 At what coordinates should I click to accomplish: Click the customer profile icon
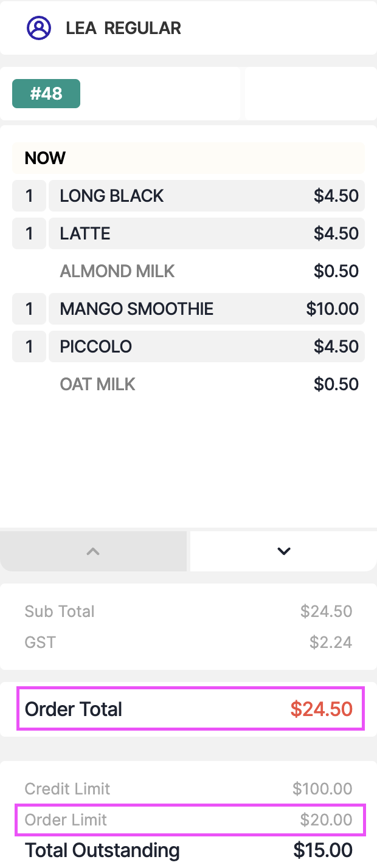point(38,28)
